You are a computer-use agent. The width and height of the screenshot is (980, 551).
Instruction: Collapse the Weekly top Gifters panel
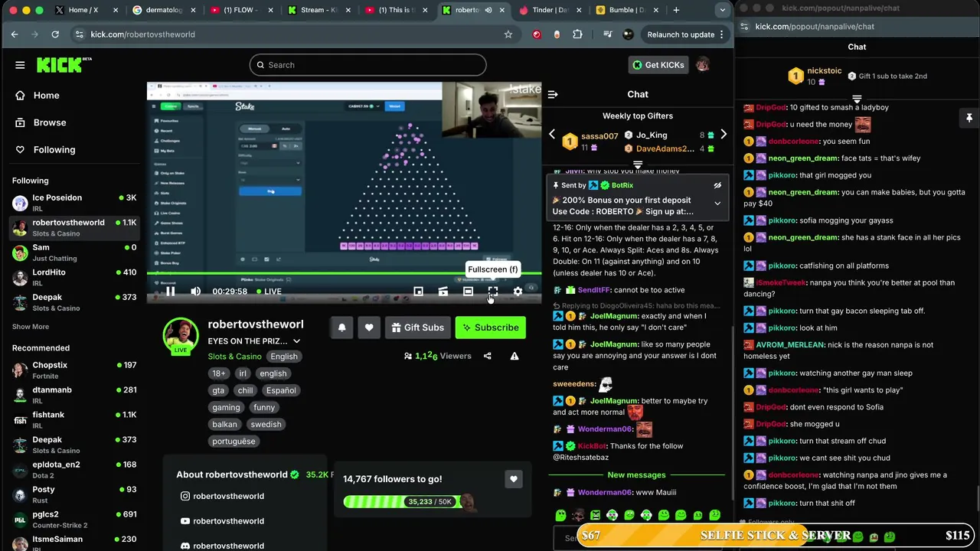[638, 164]
